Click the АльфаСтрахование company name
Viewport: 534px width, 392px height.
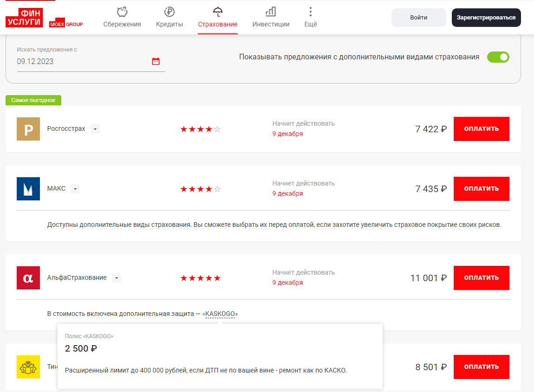pyautogui.click(x=77, y=278)
